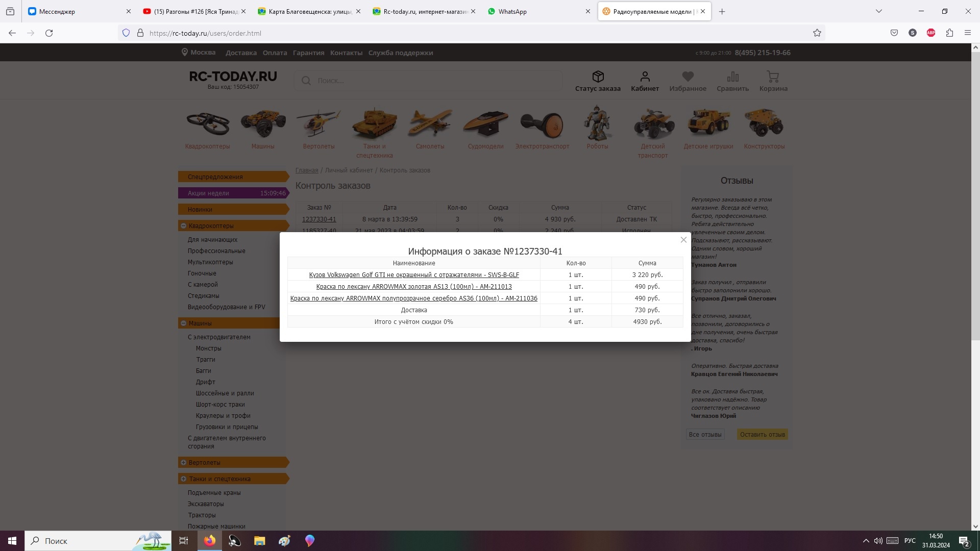Click into the Поиск search field
The width and height of the screenshot is (980, 551).
(x=428, y=81)
